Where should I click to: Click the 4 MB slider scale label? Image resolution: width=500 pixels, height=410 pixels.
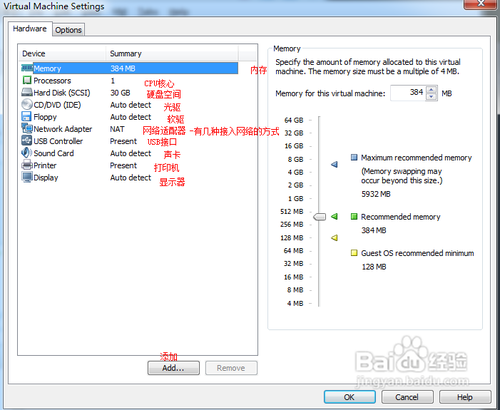click(295, 303)
